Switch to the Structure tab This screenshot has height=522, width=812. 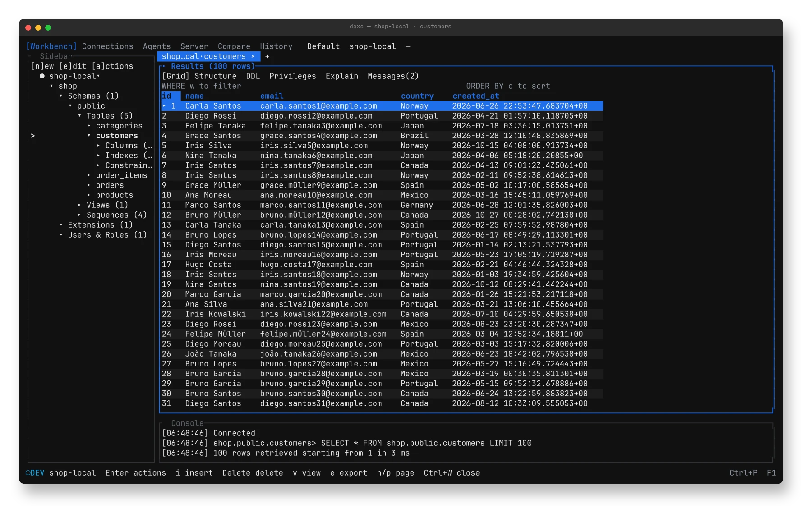click(x=215, y=76)
